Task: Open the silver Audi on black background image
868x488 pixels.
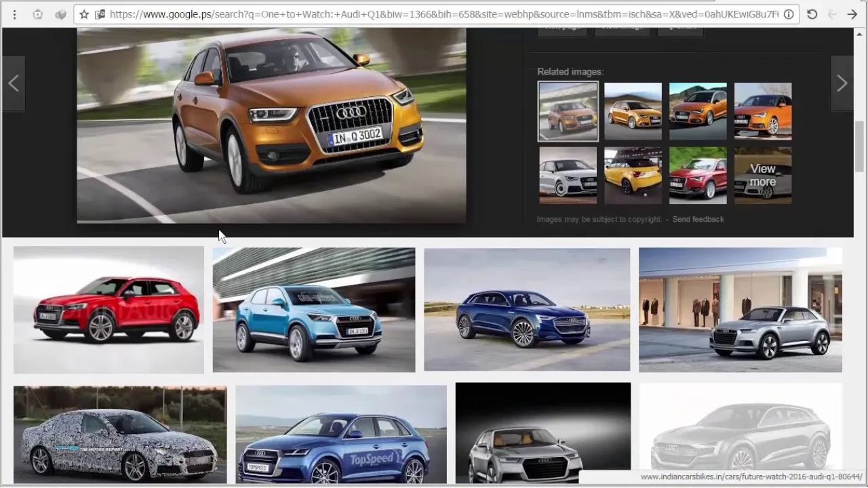Action: click(x=543, y=433)
